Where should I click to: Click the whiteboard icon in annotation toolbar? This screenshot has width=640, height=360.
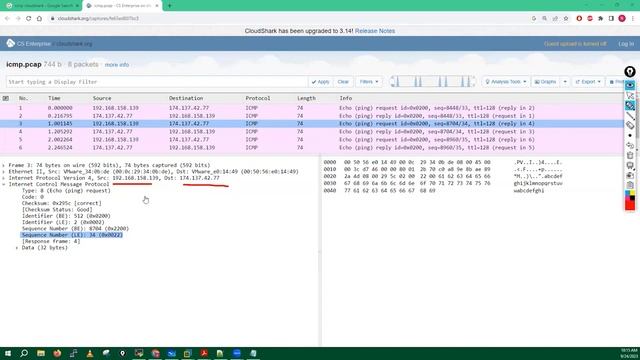click(x=630, y=165)
